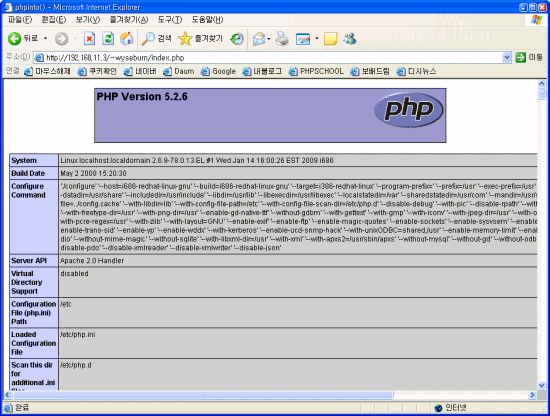Expand the Edit button dropdown arrow
550x416 pixels.
pos(316,38)
